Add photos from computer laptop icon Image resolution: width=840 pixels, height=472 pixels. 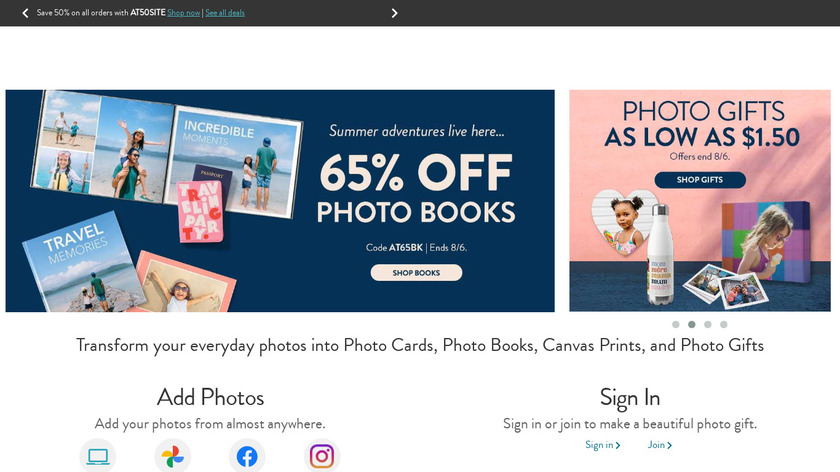tap(98, 456)
